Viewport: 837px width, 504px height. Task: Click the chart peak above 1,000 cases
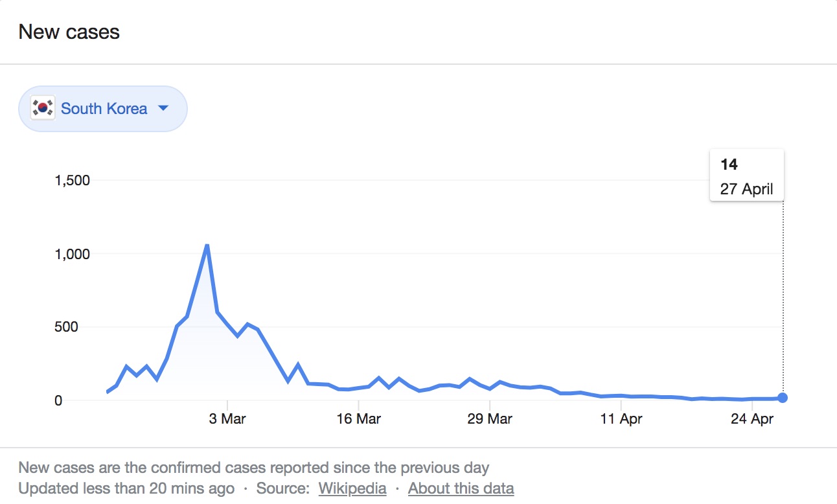pos(207,246)
